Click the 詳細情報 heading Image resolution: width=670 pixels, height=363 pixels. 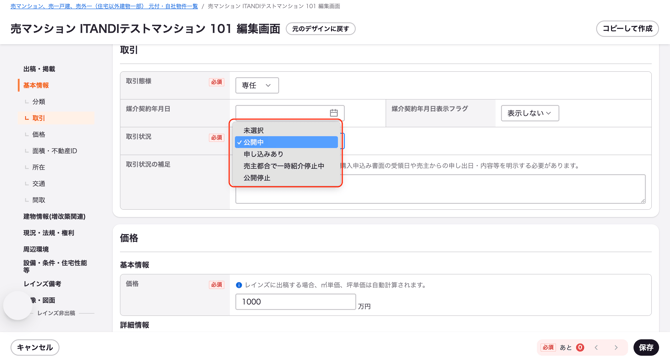click(134, 325)
